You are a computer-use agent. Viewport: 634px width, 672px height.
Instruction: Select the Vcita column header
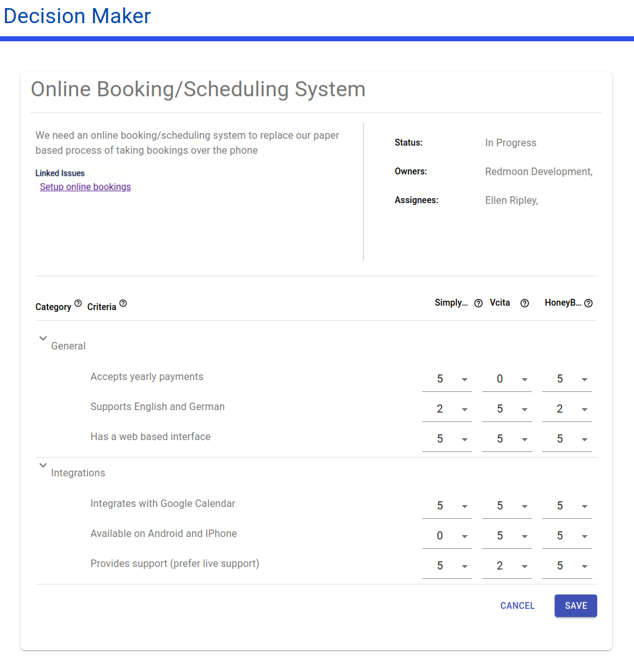(x=500, y=303)
